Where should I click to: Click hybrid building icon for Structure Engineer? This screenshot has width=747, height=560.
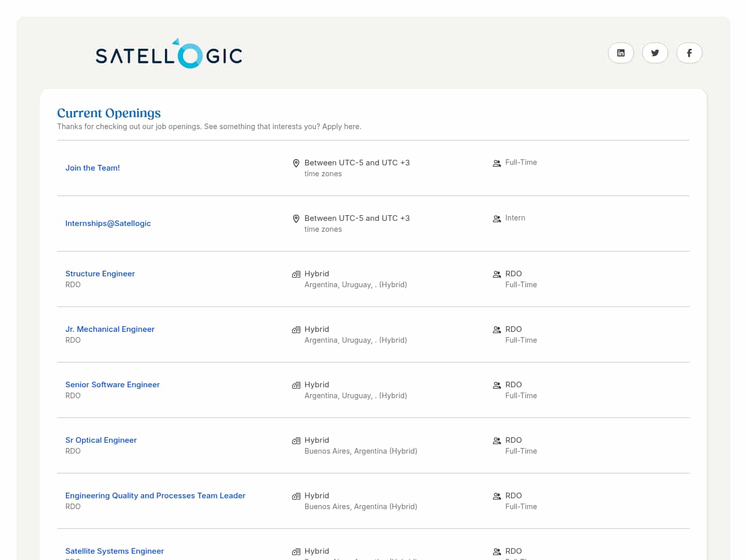point(296,274)
